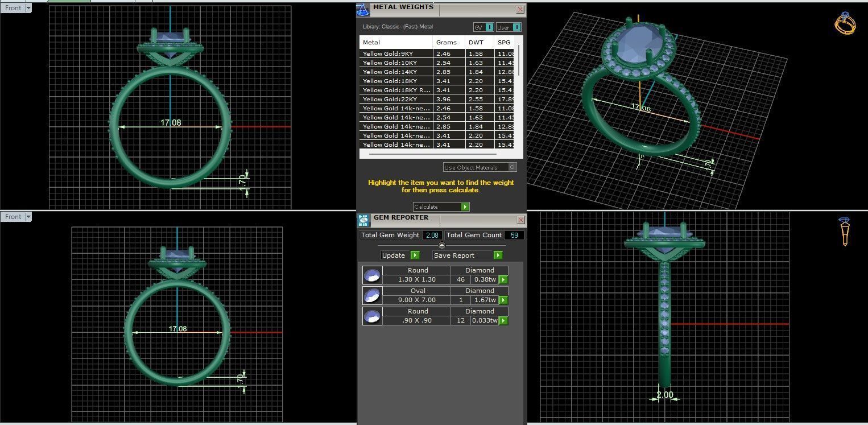Click the Library: Classic - (Fast)-Metal label

[398, 26]
